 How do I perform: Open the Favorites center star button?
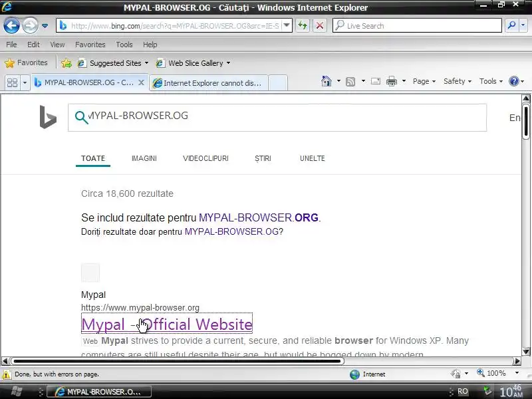(x=26, y=63)
